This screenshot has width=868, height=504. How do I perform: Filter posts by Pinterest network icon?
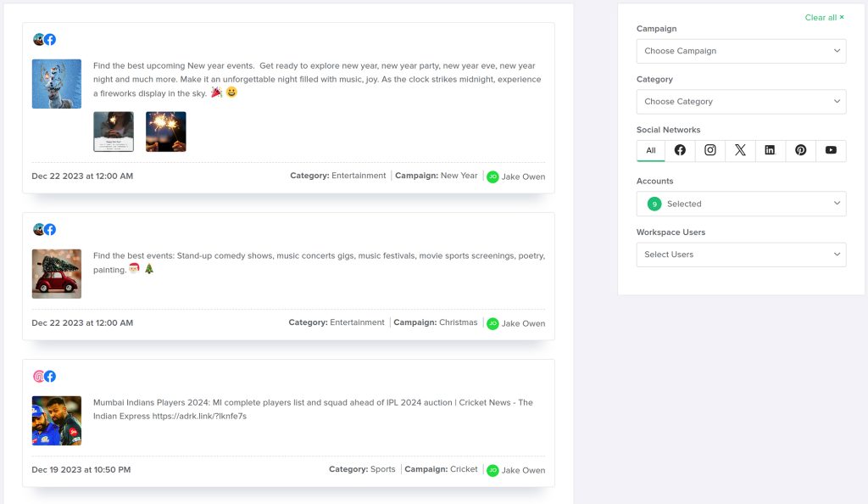[800, 150]
